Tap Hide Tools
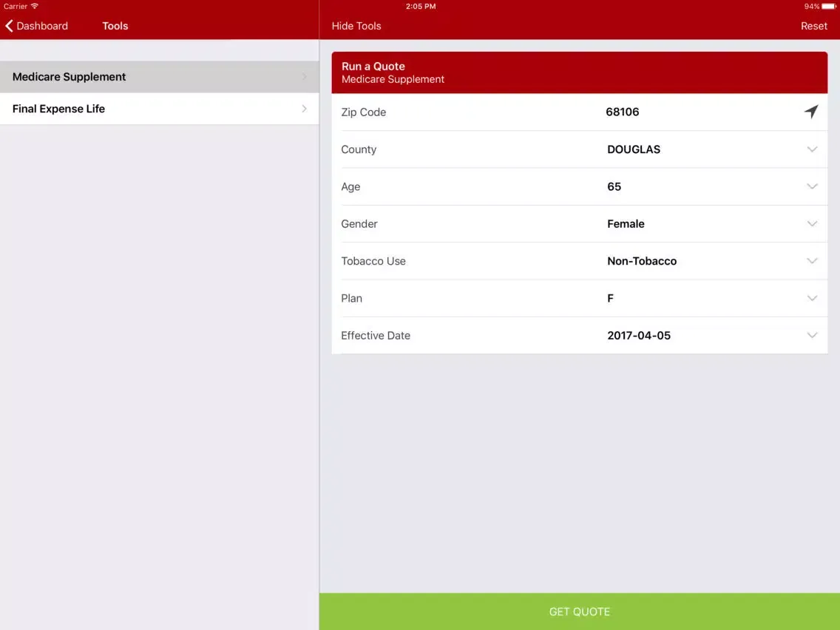 [x=356, y=26]
